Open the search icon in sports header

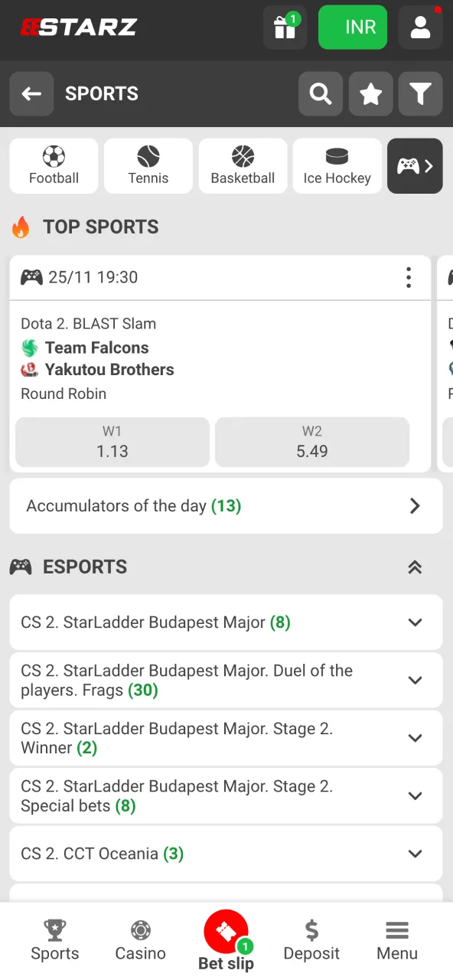click(x=320, y=93)
